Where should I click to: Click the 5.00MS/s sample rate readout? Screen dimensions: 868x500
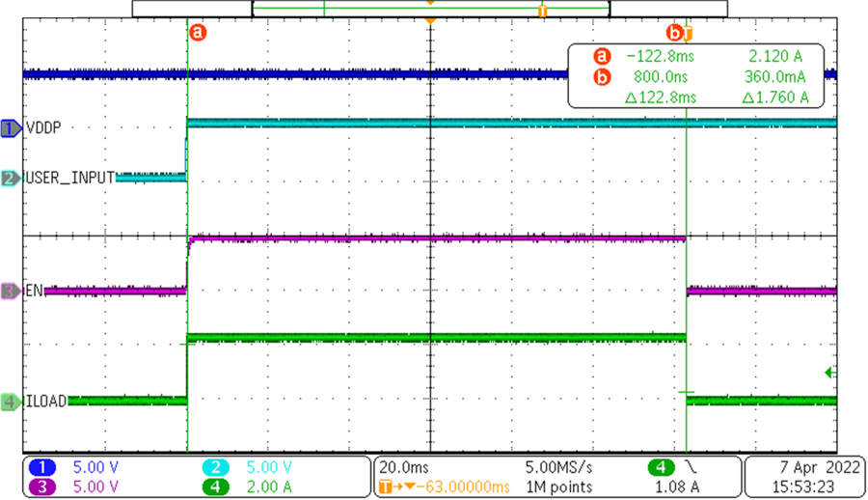click(558, 467)
